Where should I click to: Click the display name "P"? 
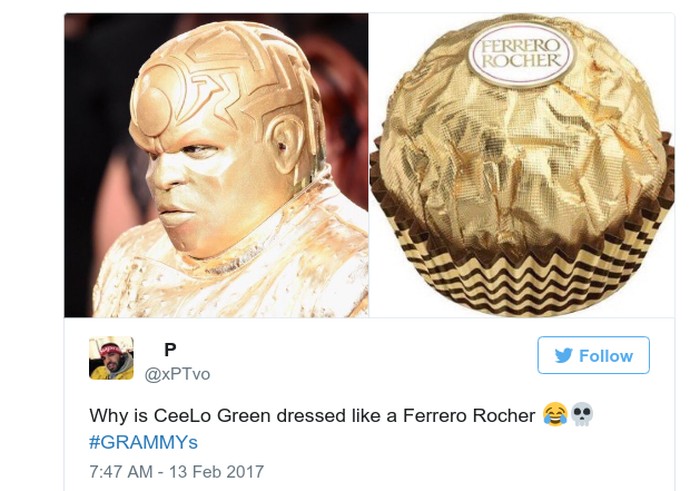(170, 350)
